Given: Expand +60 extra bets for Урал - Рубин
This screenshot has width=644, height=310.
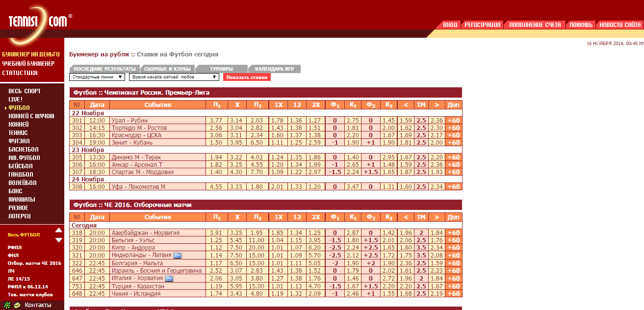Looking at the screenshot, I should click(454, 121).
